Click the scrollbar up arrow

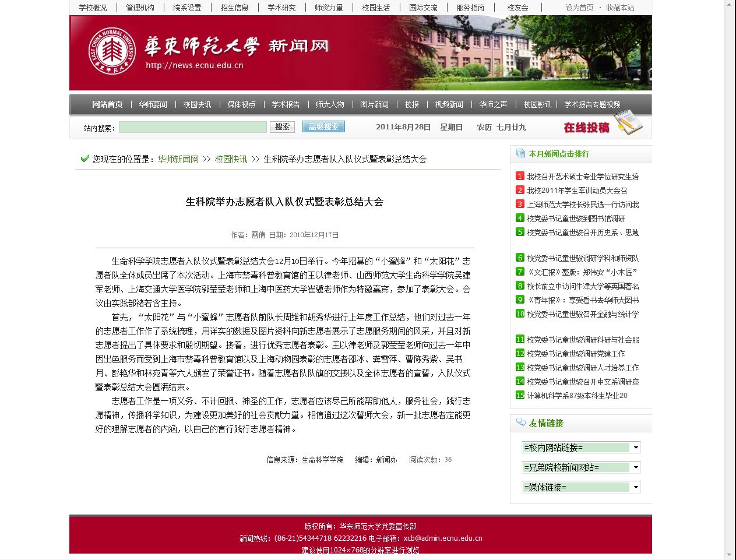coord(729,5)
